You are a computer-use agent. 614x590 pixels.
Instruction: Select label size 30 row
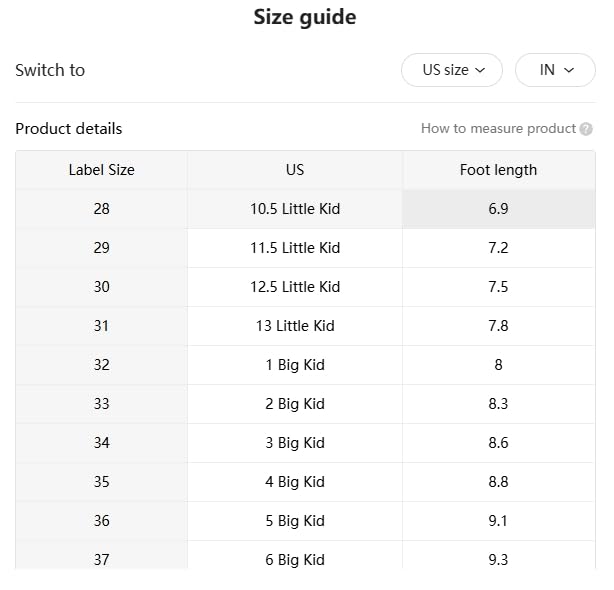pos(101,287)
